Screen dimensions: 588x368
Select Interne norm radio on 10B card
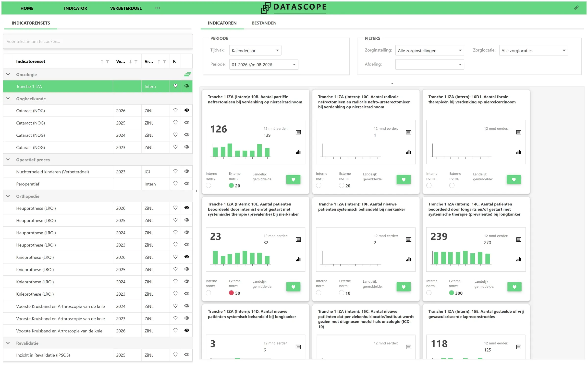pyautogui.click(x=208, y=185)
